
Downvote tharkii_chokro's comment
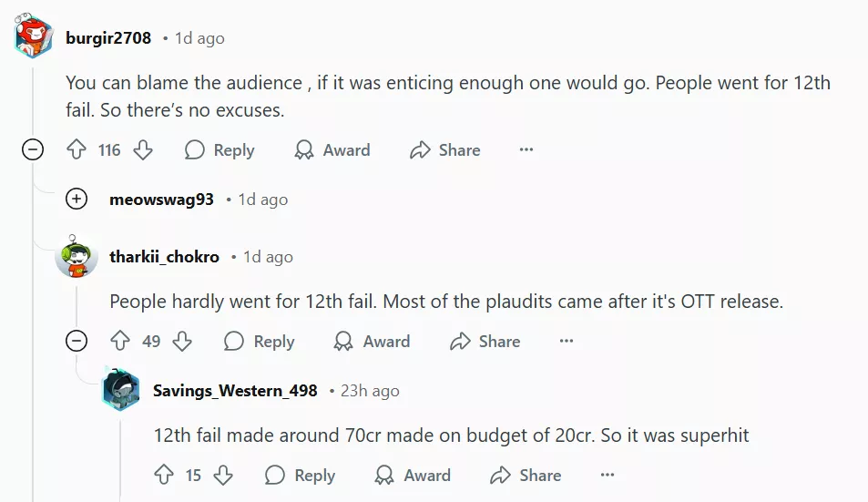click(183, 342)
